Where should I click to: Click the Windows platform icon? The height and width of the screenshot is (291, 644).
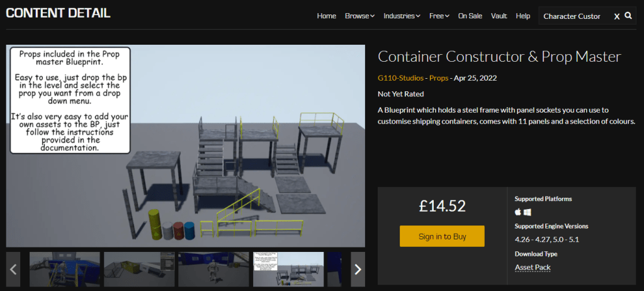point(528,212)
